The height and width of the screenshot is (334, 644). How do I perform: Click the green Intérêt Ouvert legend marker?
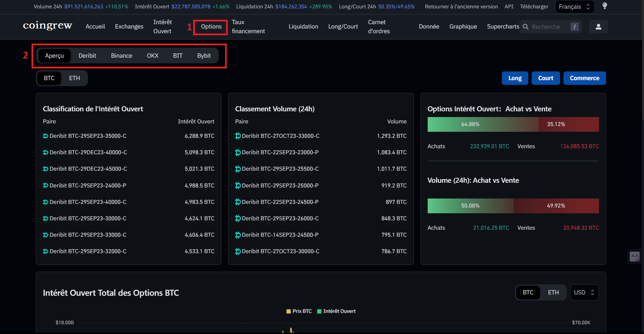pos(319,311)
